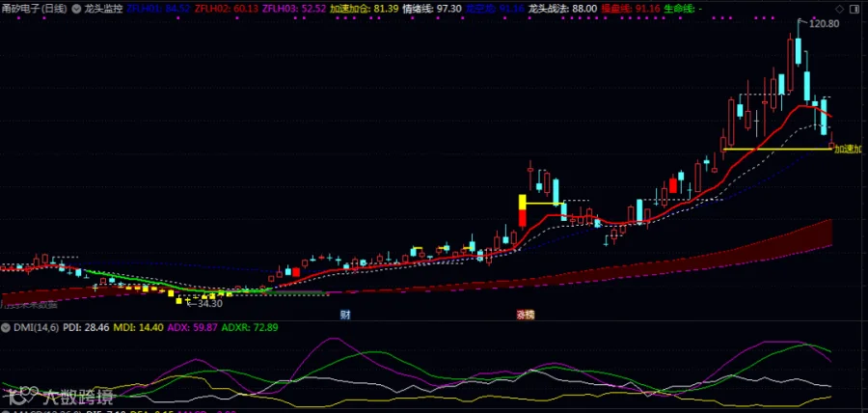Viewport: 868px width, 413px height.
Task: Click the 加速加 label beside yellow line
Action: (848, 149)
